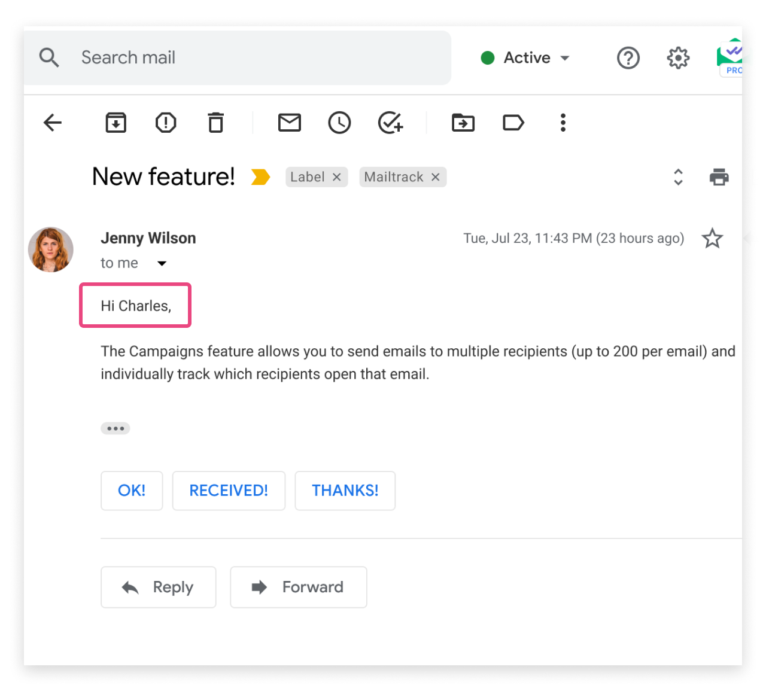Click the THANKS! smart reply

[x=345, y=491]
